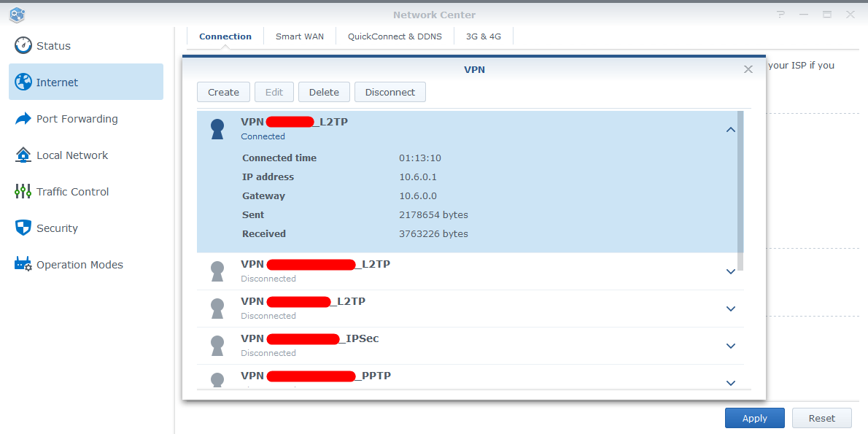Open the QuickConnect & DDNS tab
This screenshot has height=434, width=868.
point(394,36)
